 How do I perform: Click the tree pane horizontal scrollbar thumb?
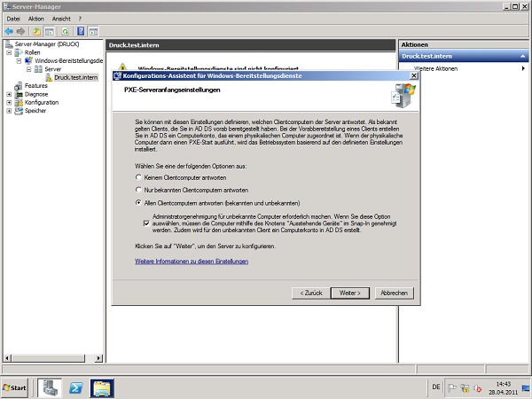48,358
